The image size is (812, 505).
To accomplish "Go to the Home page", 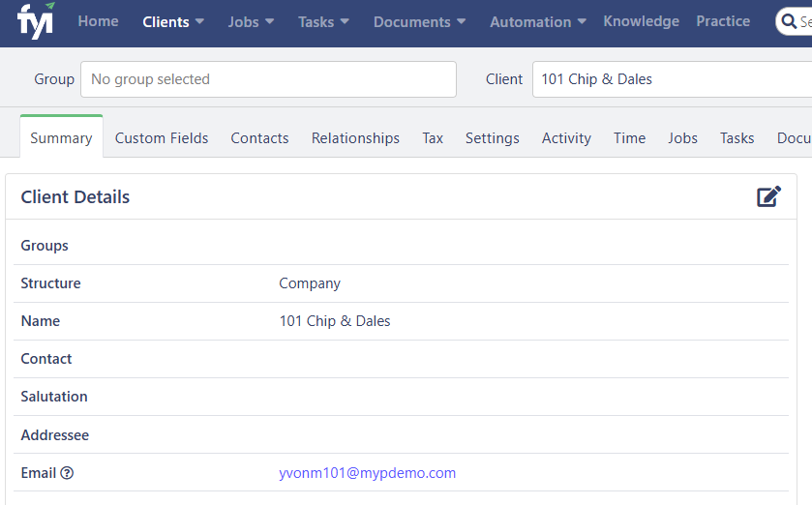I will coord(98,21).
